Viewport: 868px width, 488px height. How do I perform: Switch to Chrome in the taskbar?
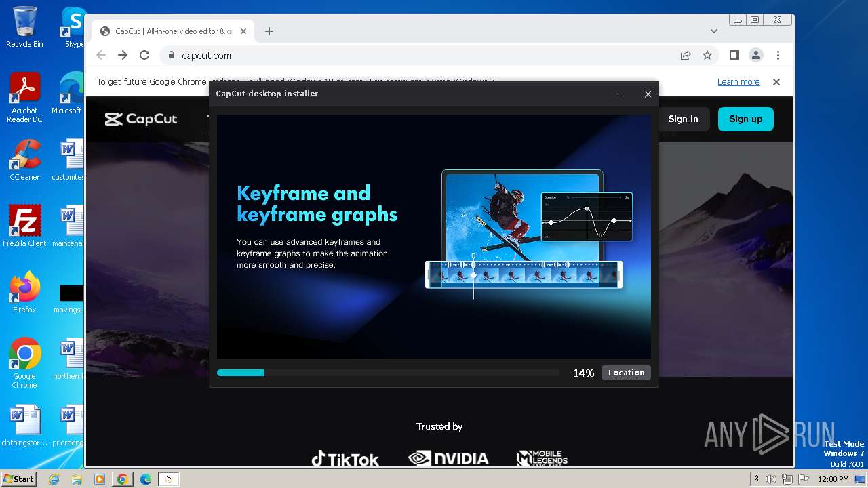[122, 479]
